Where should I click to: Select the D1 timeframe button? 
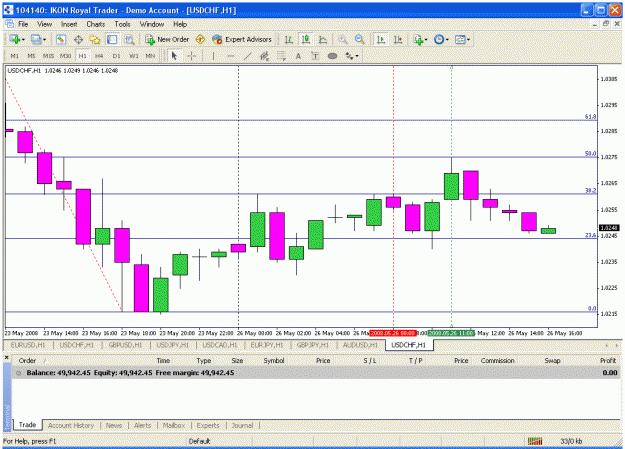click(x=116, y=56)
